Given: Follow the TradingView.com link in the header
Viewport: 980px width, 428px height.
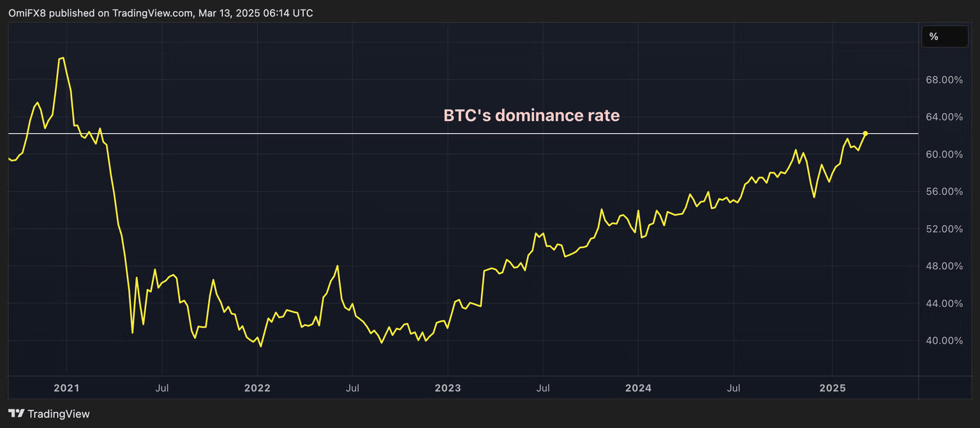Looking at the screenshot, I should coord(151,12).
